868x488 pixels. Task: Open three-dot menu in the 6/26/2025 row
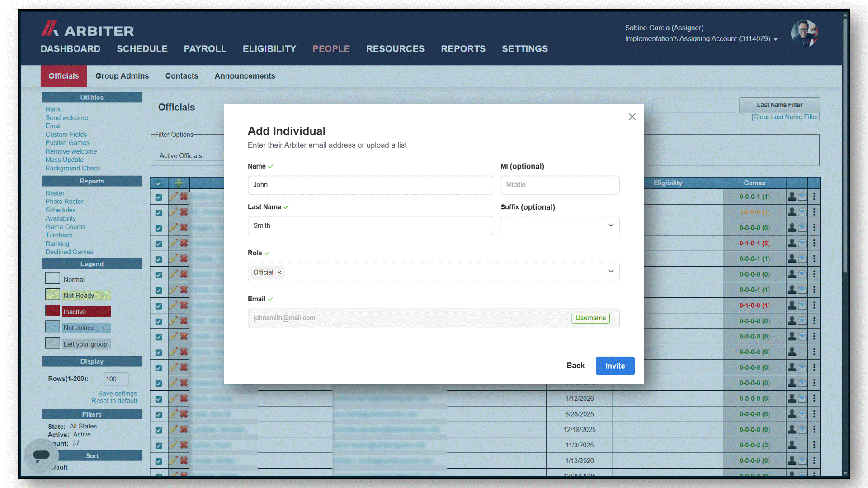coord(814,414)
